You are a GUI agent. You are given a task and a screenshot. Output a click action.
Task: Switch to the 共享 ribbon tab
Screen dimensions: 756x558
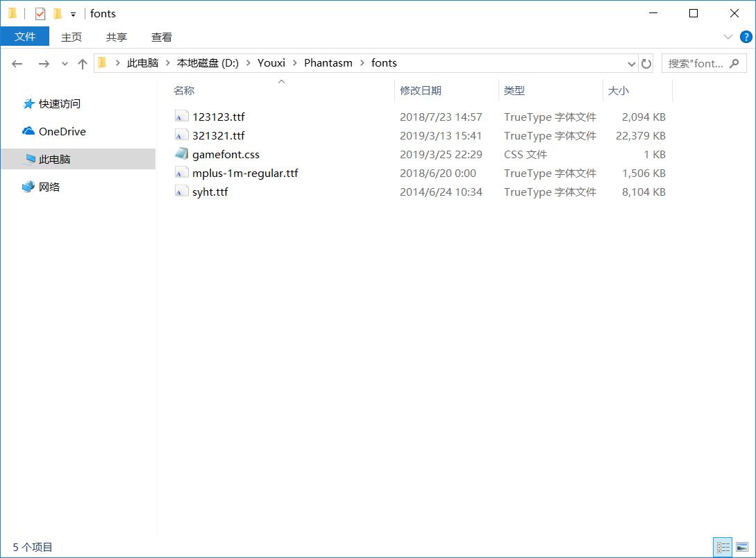(116, 37)
